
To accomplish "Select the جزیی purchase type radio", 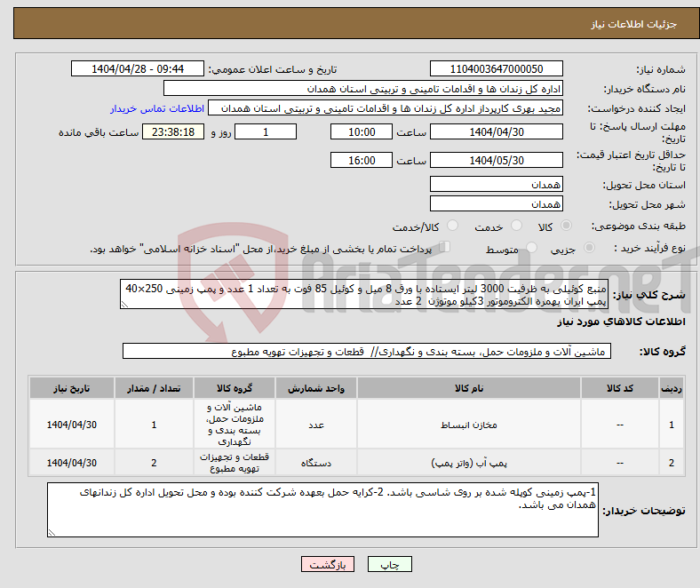I will click(570, 249).
